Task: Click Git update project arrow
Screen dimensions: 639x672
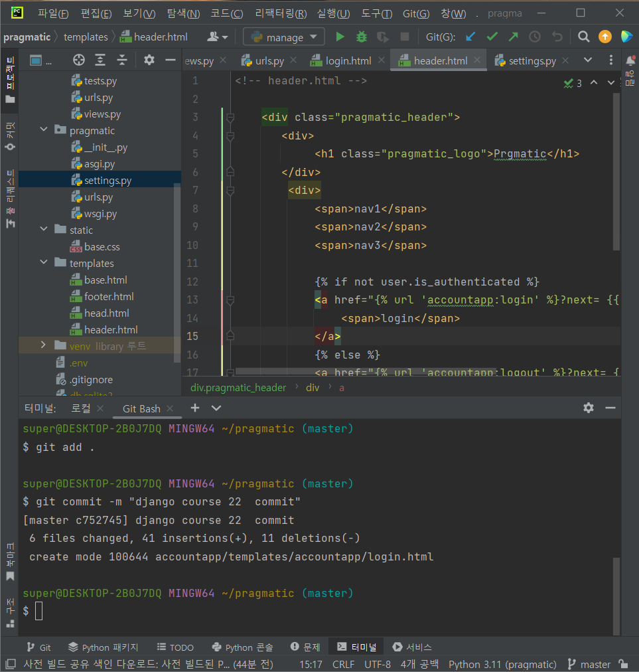Action: pos(470,37)
